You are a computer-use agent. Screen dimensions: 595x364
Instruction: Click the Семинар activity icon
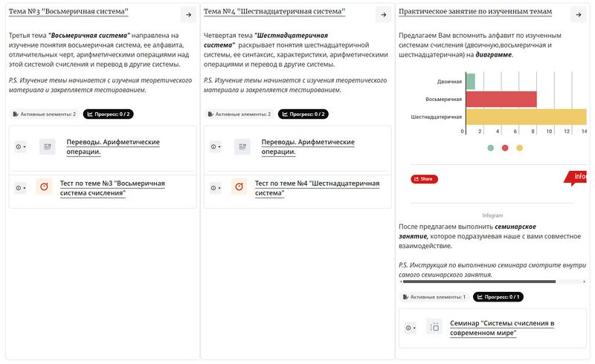click(x=434, y=326)
